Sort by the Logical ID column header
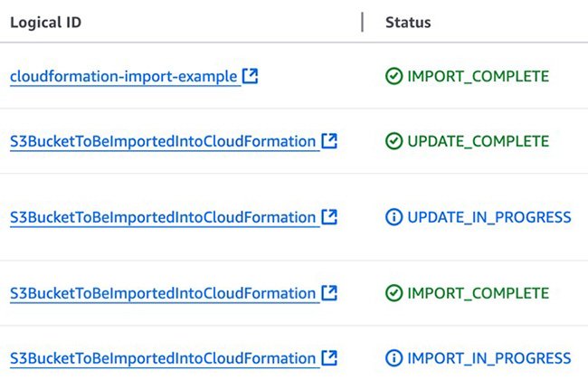 coord(46,23)
